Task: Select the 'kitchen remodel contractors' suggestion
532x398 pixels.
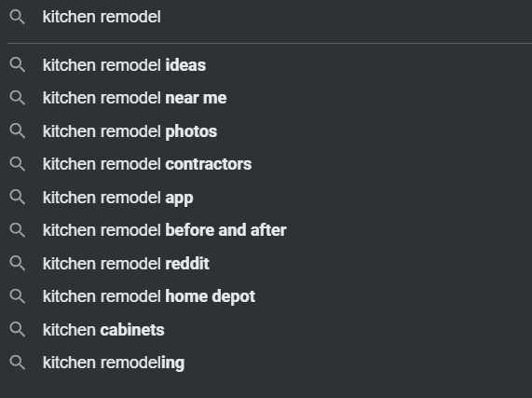Action: (x=266, y=164)
